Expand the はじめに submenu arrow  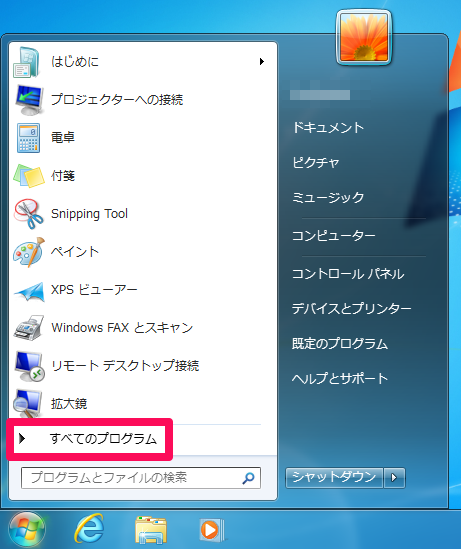click(261, 62)
